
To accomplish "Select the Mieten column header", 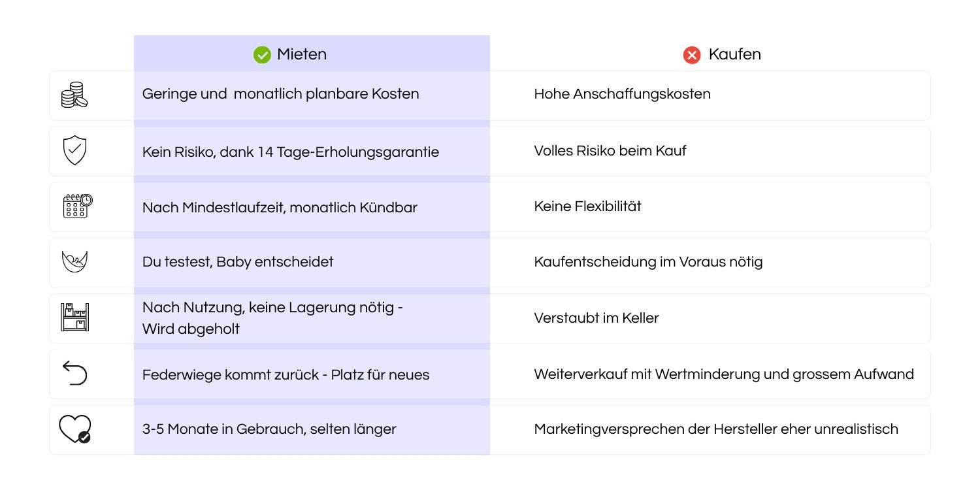I will click(x=301, y=54).
